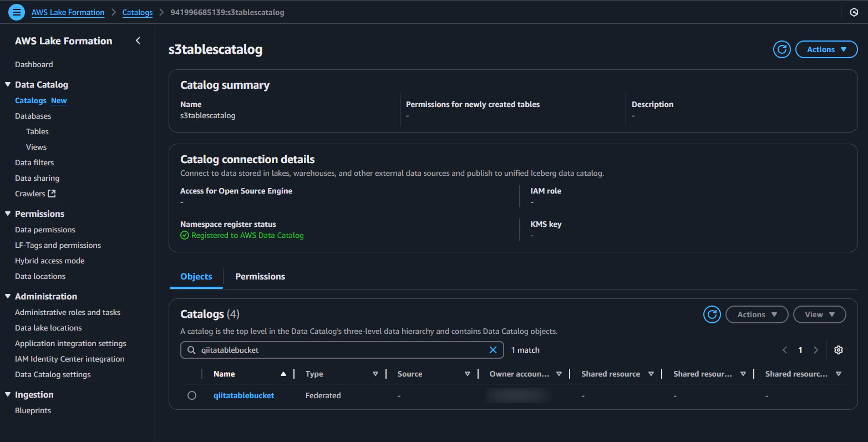Refresh the s3tablescatalog page header

tap(782, 49)
